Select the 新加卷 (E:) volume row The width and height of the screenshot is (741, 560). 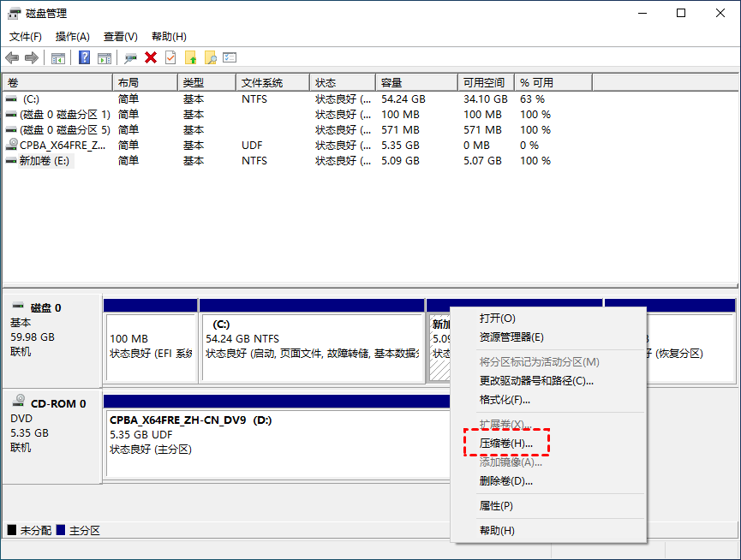[x=298, y=161]
